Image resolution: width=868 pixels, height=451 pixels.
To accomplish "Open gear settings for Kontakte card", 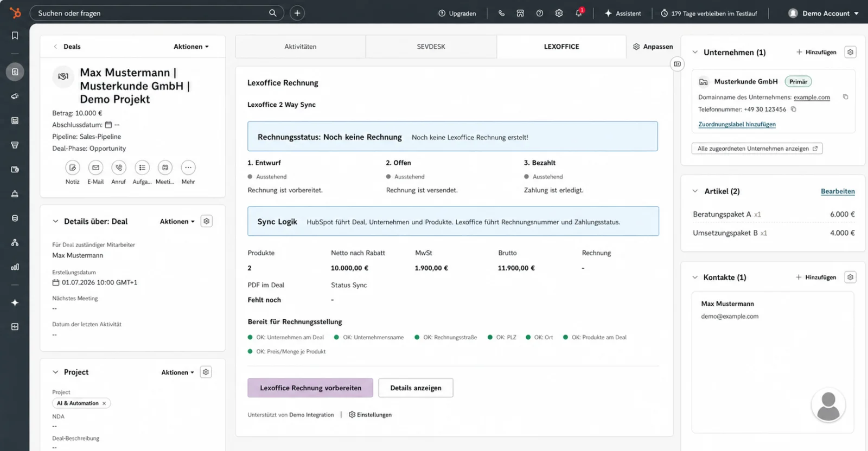I will point(850,277).
